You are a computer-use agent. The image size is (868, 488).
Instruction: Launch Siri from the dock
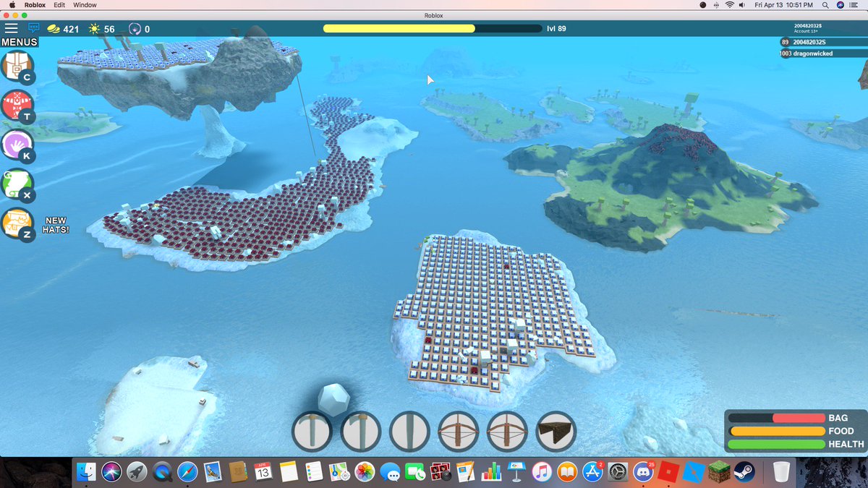(x=112, y=472)
